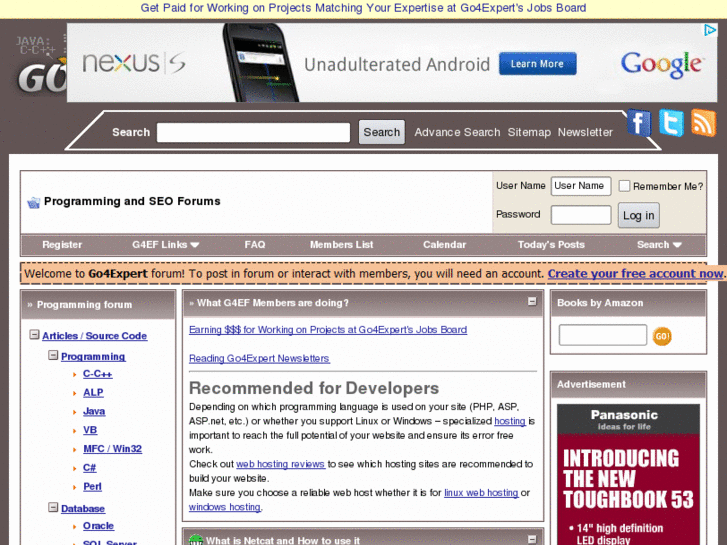
Task: Open the Facebook icon link
Action: pyautogui.click(x=639, y=122)
